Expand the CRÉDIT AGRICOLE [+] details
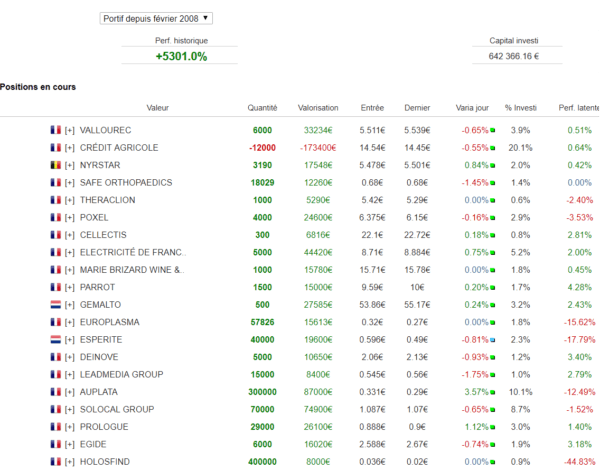Image resolution: width=600 pixels, height=470 pixels. [70, 148]
